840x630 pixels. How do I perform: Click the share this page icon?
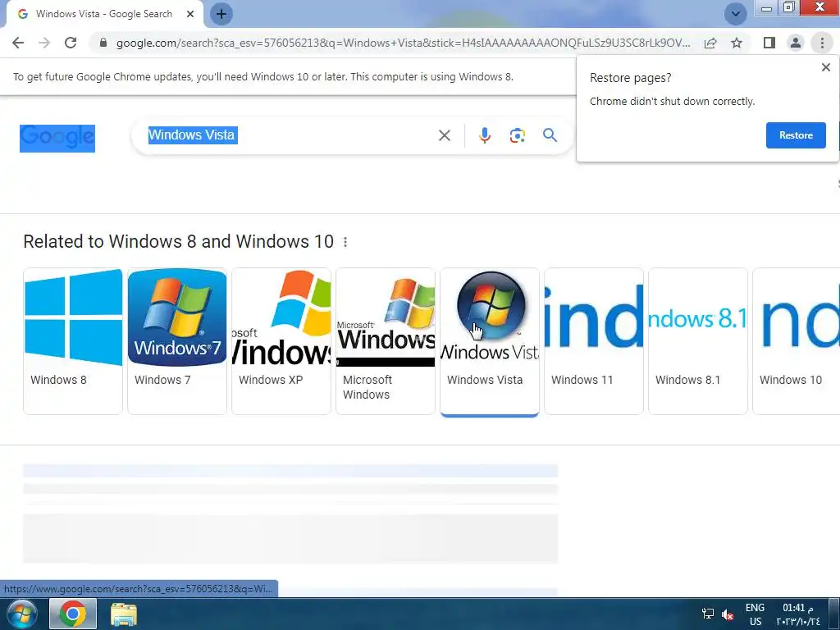pyautogui.click(x=710, y=43)
